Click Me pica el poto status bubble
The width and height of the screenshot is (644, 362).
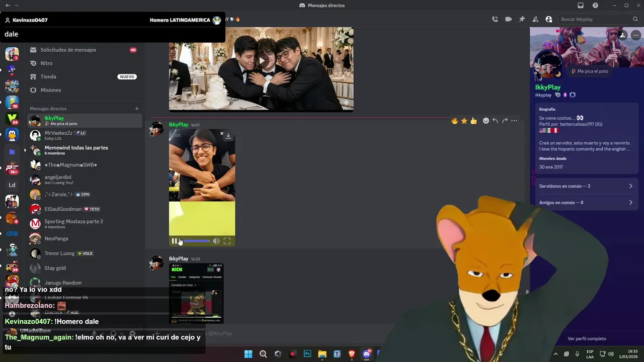[589, 71]
